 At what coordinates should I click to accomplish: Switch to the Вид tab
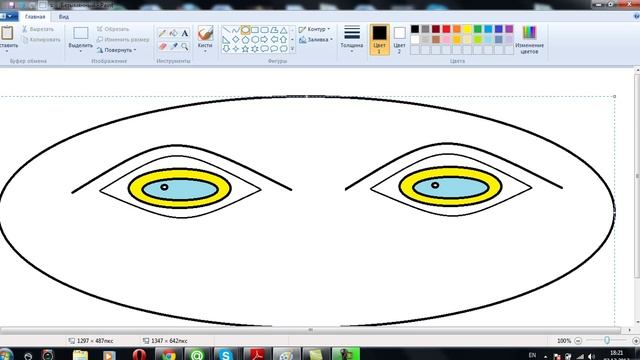point(64,17)
